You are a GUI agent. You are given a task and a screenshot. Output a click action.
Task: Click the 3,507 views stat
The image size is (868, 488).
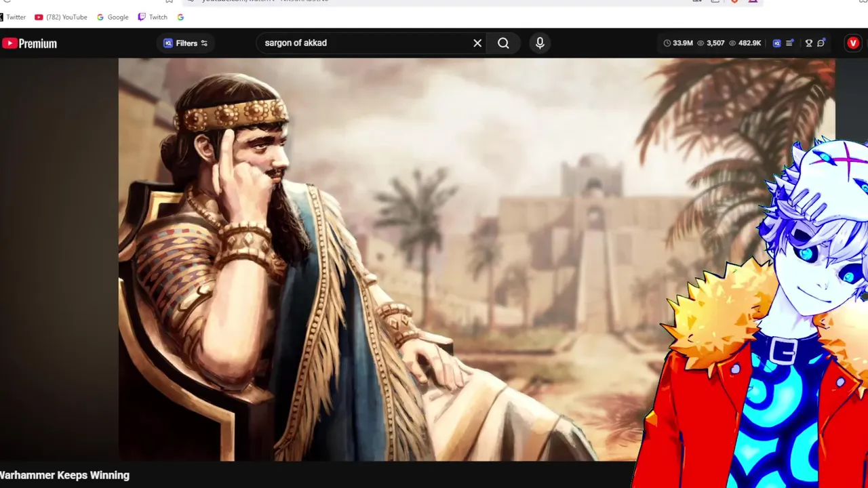[x=711, y=43]
